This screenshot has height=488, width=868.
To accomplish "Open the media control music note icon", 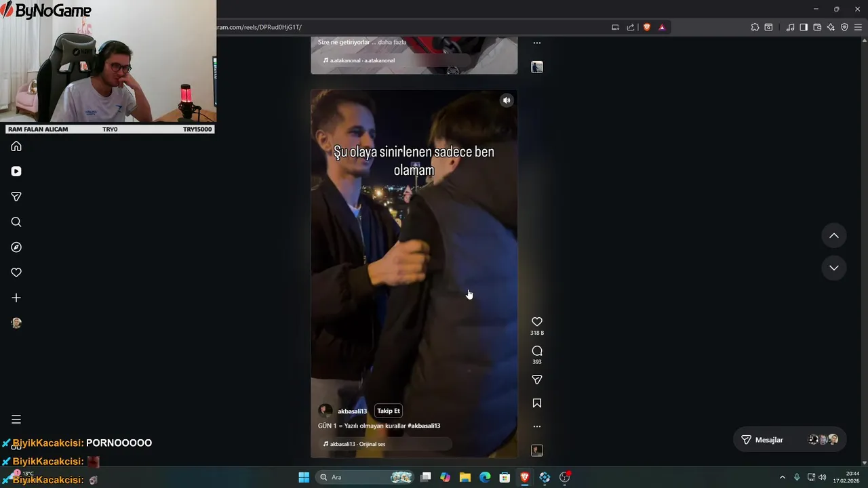I will [x=790, y=27].
